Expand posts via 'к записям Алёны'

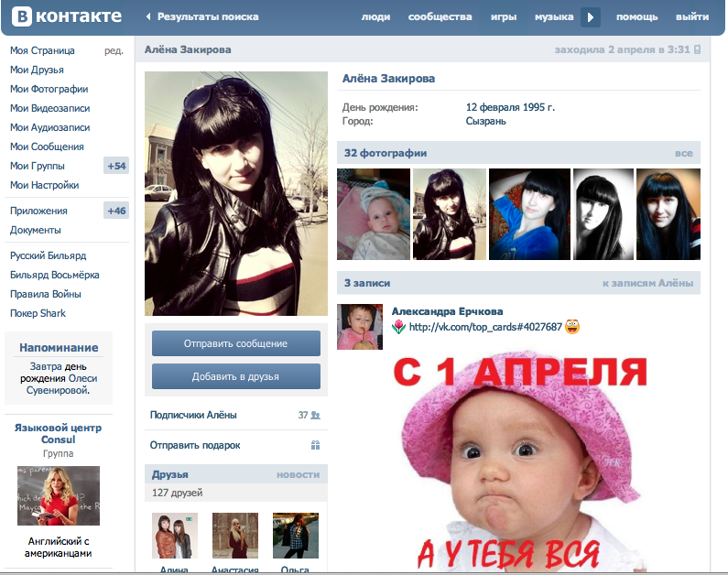647,284
